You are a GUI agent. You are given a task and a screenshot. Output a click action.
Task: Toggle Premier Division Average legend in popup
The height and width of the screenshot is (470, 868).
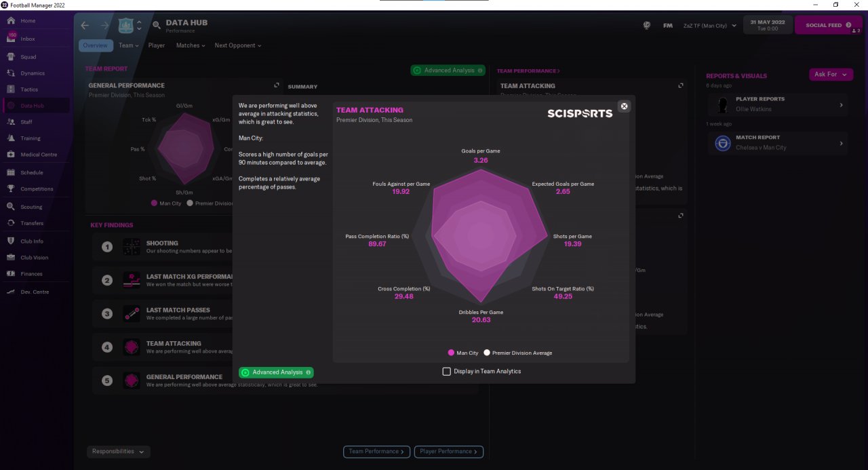[518, 353]
